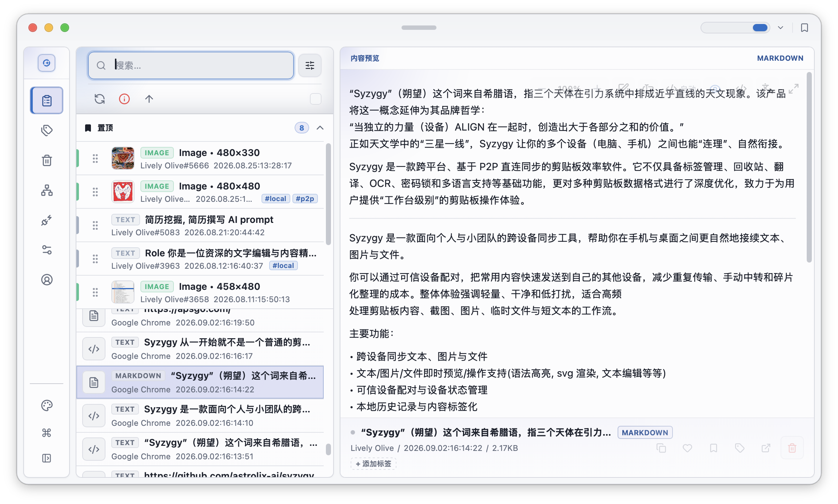Open the plug connection icon in sidebar
This screenshot has height=504, width=838.
[47, 220]
